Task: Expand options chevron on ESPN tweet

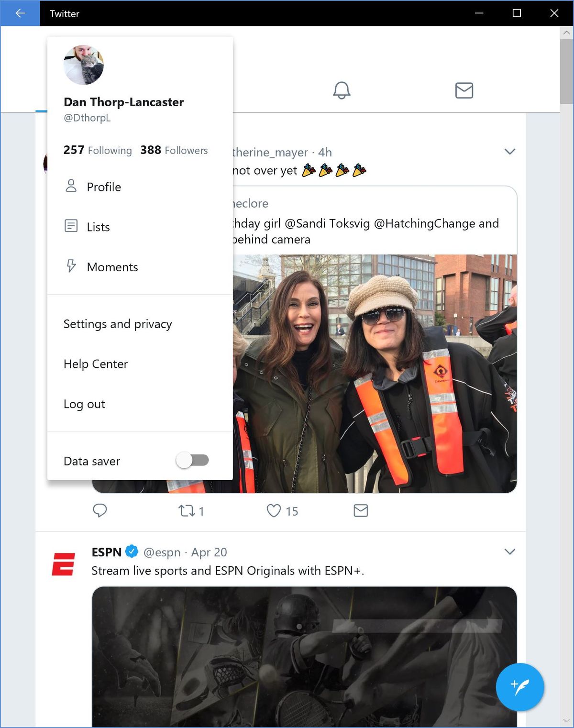Action: 510,552
